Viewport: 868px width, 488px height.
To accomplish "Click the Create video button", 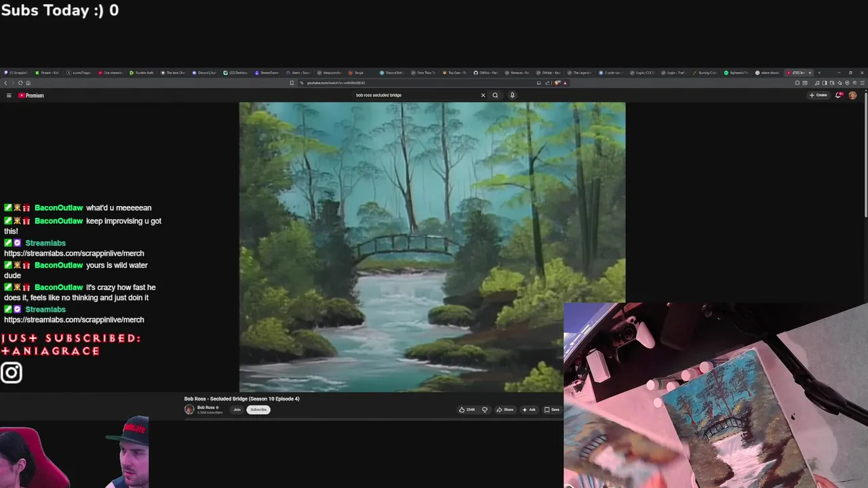I will 818,95.
